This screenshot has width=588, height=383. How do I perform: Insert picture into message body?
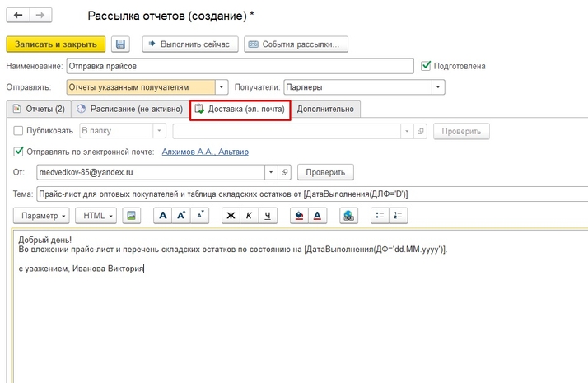click(x=131, y=216)
